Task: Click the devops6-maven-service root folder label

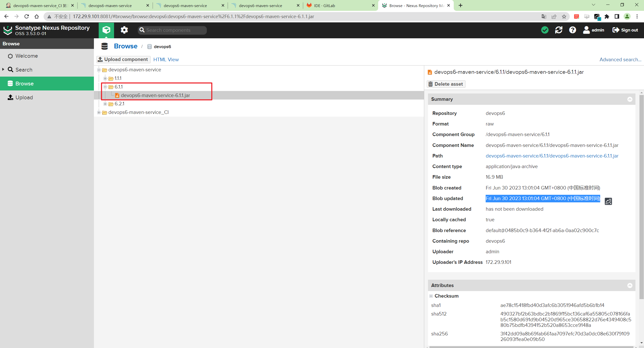Action: tap(135, 70)
